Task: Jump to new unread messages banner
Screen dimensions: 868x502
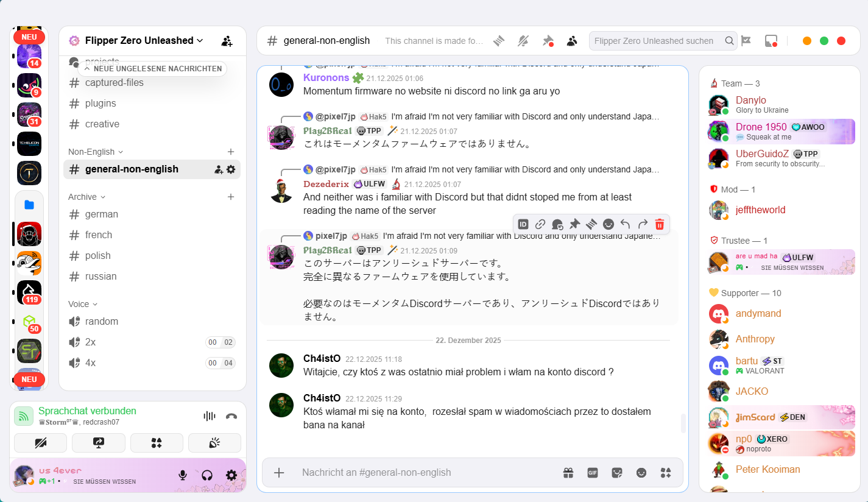Action: (152, 69)
